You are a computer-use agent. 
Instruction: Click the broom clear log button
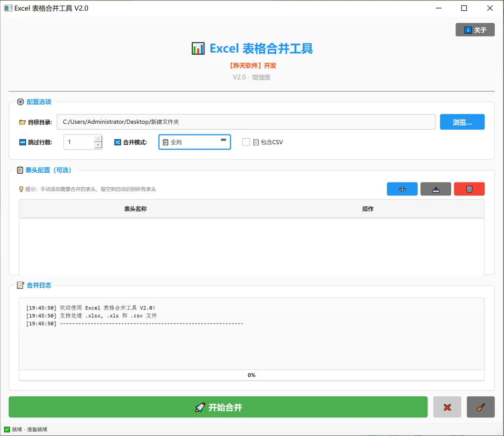point(481,407)
